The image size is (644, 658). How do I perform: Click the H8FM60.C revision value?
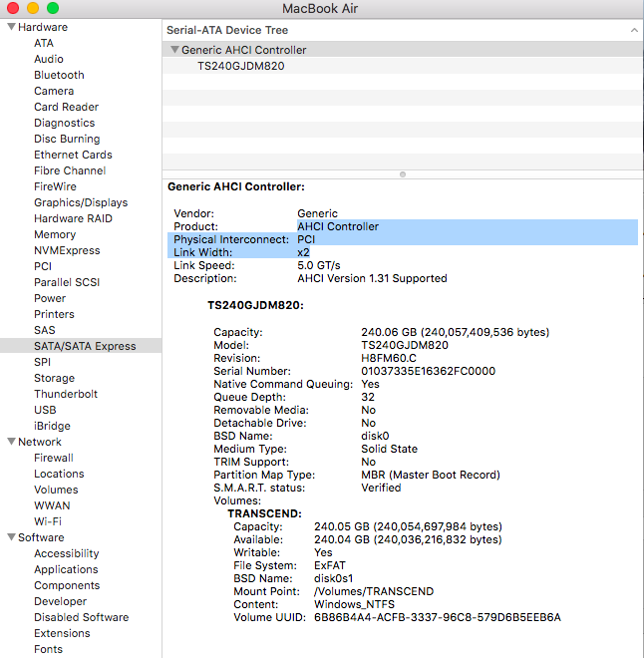point(389,358)
